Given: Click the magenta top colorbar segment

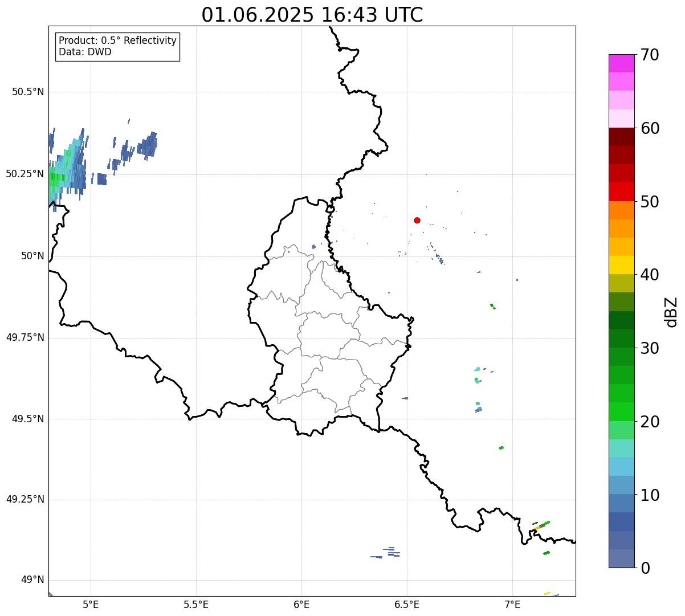Looking at the screenshot, I should 621,63.
